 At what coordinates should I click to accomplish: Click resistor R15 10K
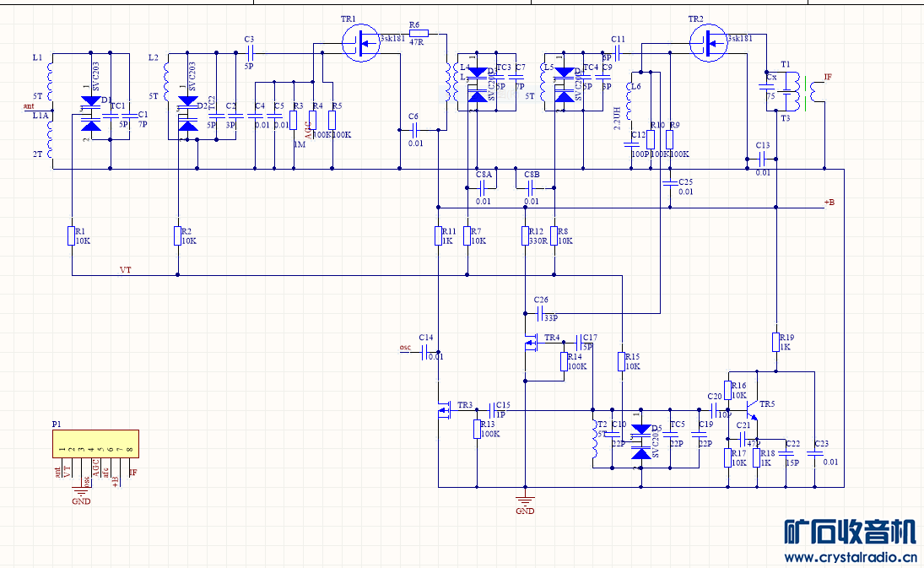tap(621, 361)
